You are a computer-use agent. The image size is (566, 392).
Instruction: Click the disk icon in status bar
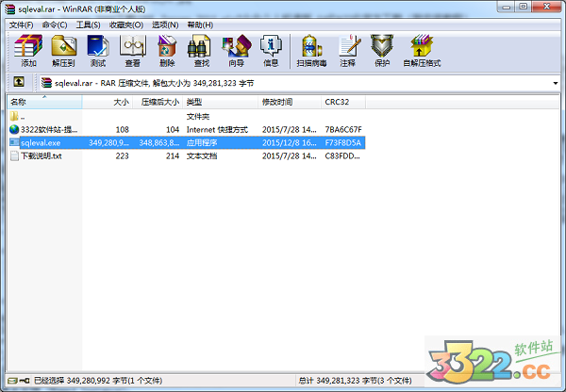click(x=12, y=381)
